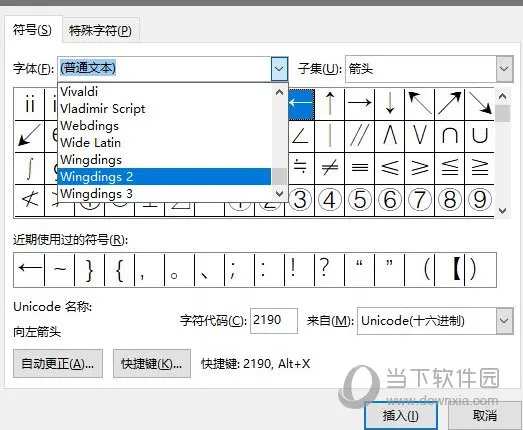Choose the greater-than-or-equal ≥ symbol
The image size is (523, 430).
[420, 168]
